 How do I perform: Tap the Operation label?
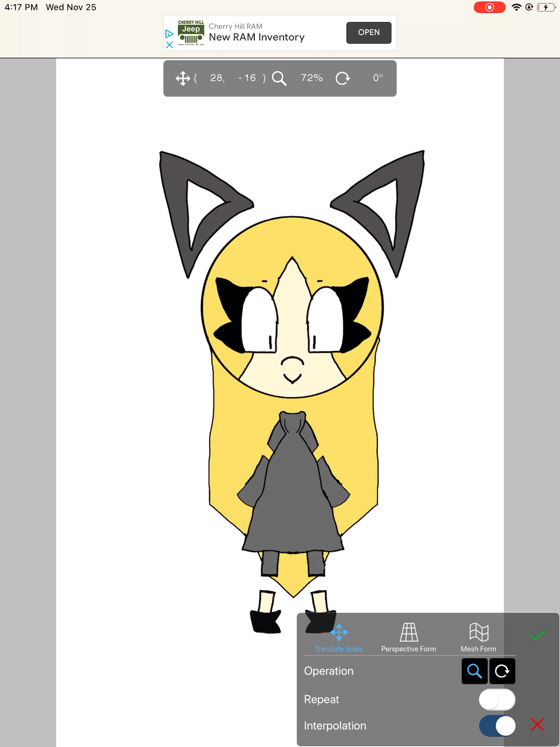(329, 671)
